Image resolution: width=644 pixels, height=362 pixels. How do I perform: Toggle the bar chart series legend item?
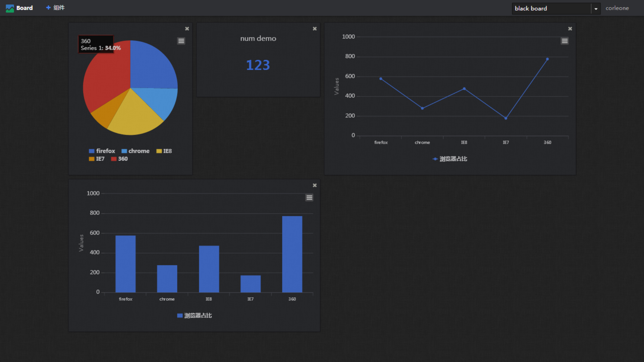198,315
